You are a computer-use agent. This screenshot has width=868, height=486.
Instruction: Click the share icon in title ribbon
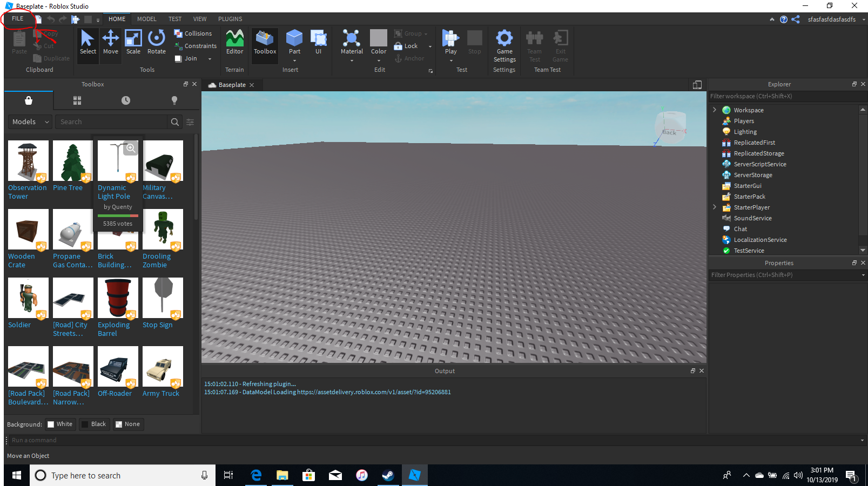coord(796,19)
